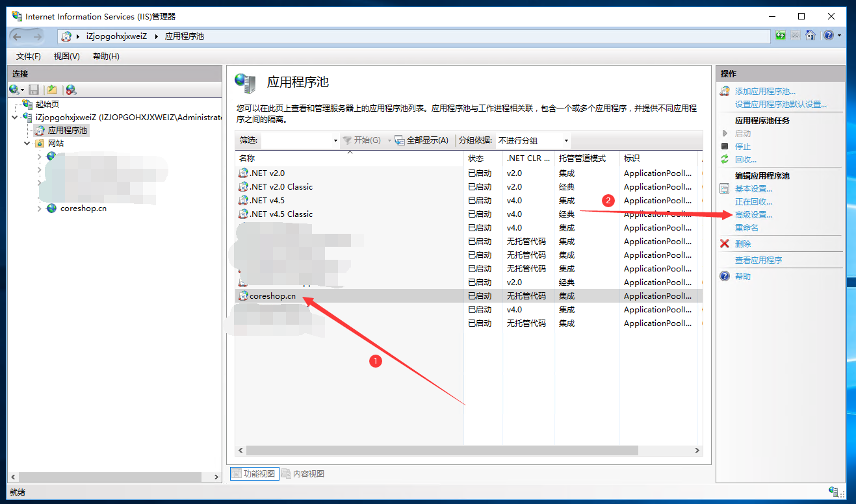856x504 pixels.
Task: Collapse the 网站 (Sites) tree node
Action: point(27,143)
